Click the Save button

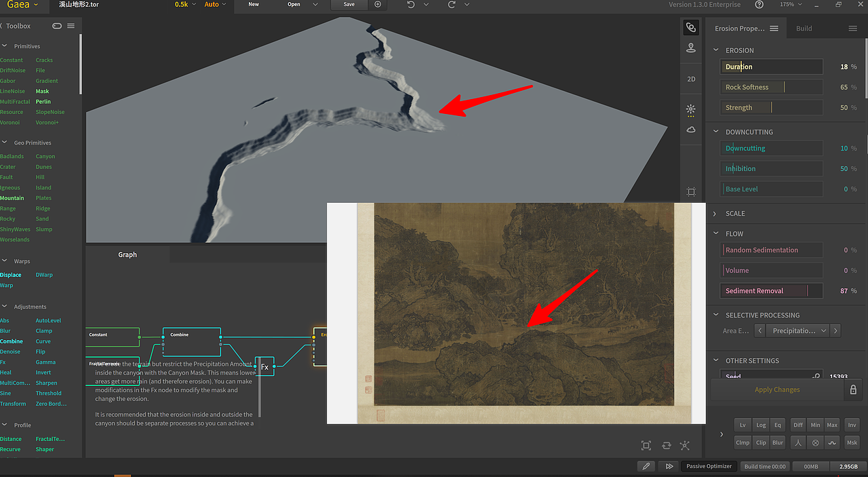[349, 4]
